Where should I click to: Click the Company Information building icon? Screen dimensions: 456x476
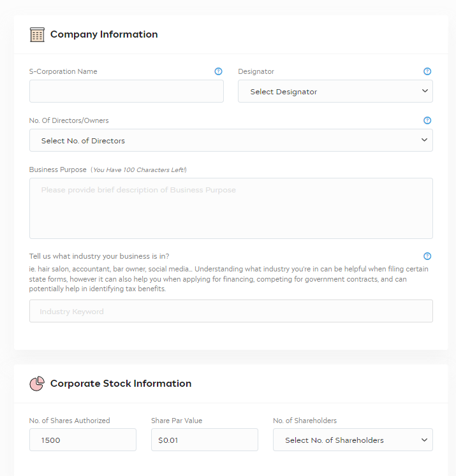37,34
